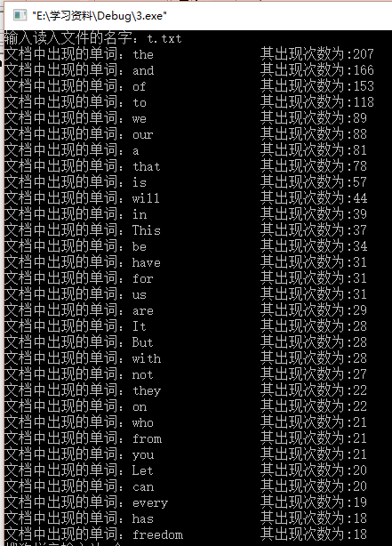Click the word "Let" entry

point(143,471)
